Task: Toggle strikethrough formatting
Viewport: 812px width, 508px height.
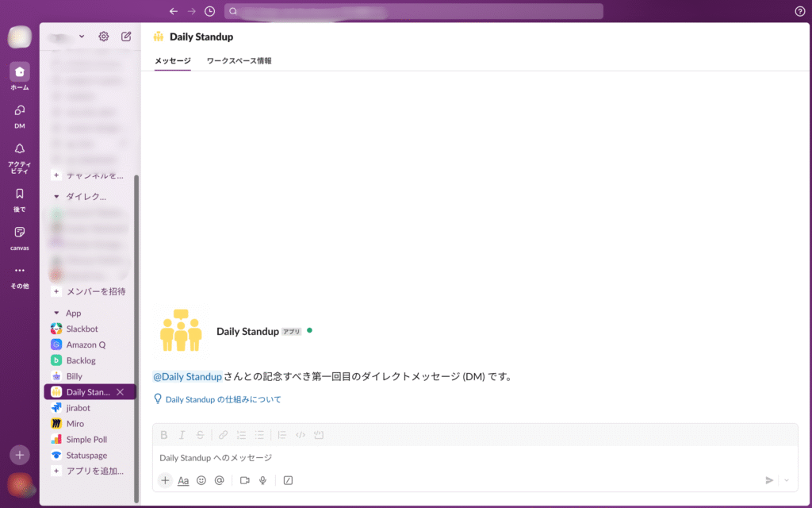Action: point(200,435)
